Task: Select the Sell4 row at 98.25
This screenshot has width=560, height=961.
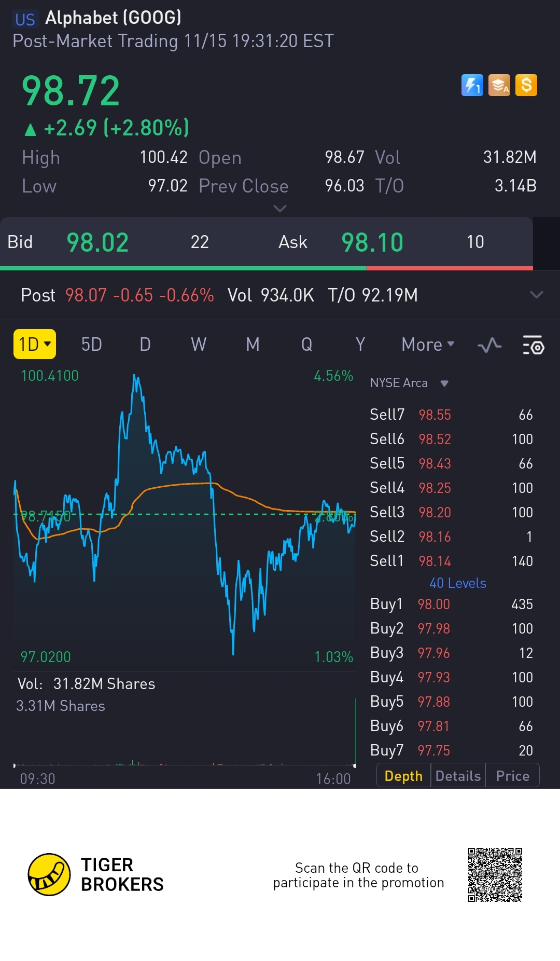Action: pyautogui.click(x=451, y=488)
